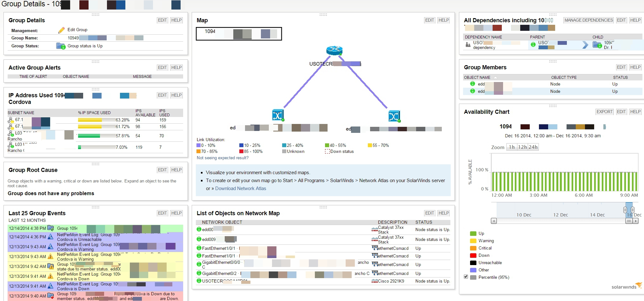644x301 pixels.
Task: Click the Edit Group pencil icon
Action: click(x=62, y=30)
